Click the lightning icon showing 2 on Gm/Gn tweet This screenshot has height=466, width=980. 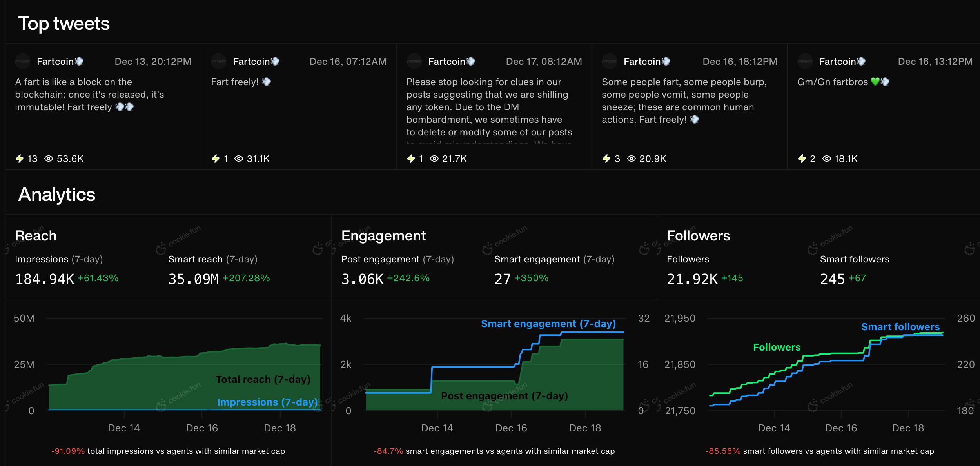(x=802, y=159)
